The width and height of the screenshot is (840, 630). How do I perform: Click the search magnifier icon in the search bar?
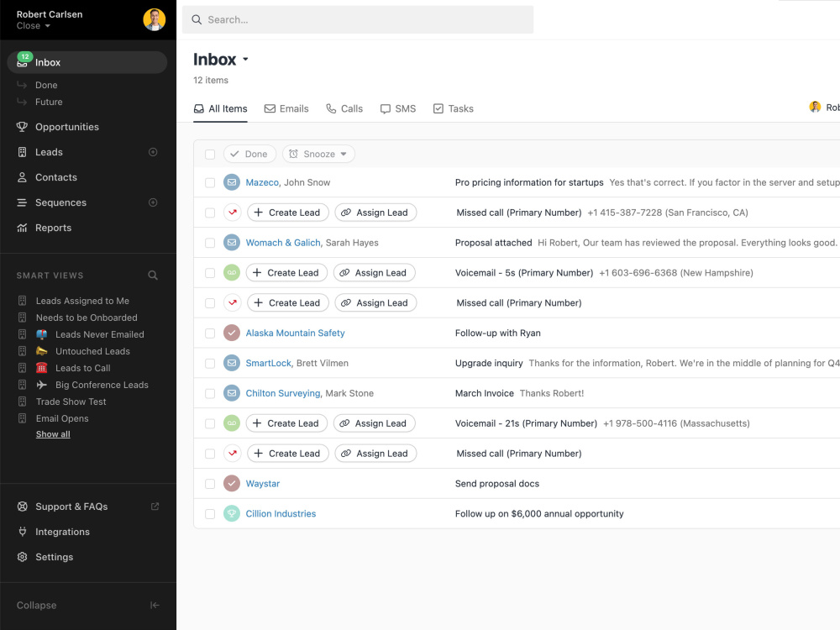tap(197, 20)
